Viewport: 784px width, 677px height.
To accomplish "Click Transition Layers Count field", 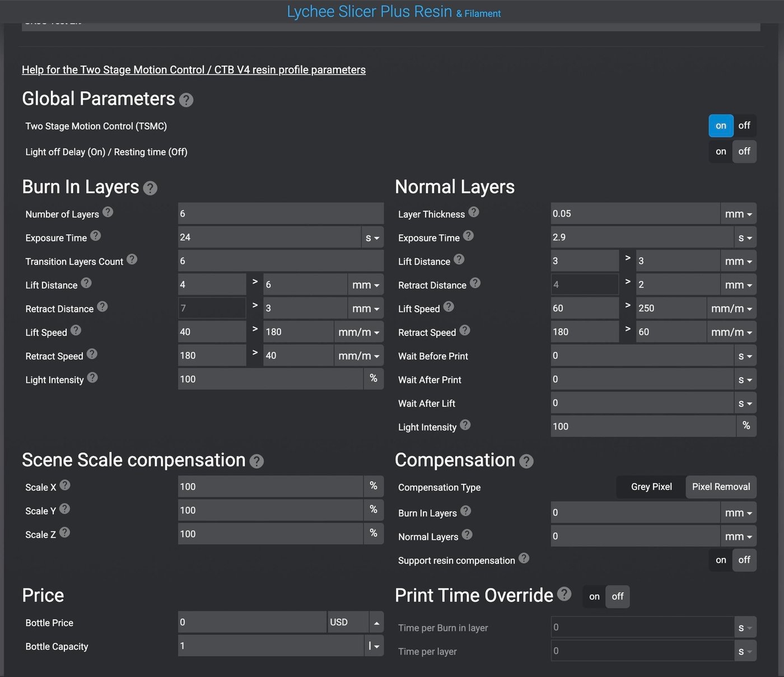I will coord(281,261).
